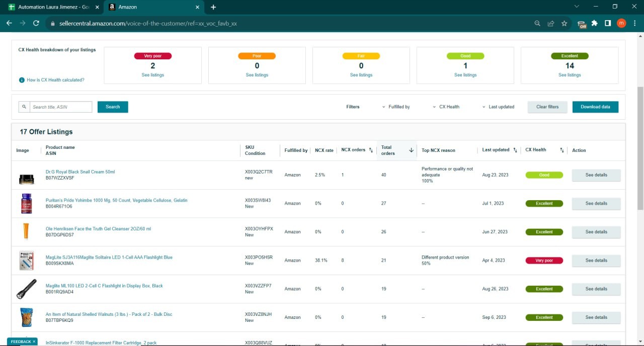Dismiss the FEEDBACK tab with its X
This screenshot has height=346, width=644.
click(34, 341)
